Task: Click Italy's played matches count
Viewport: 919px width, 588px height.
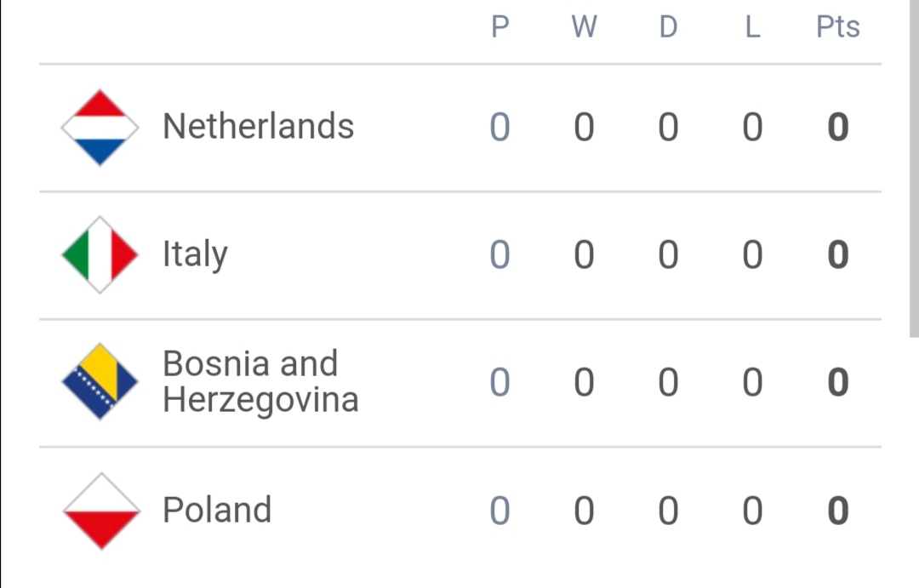Action: coord(500,255)
